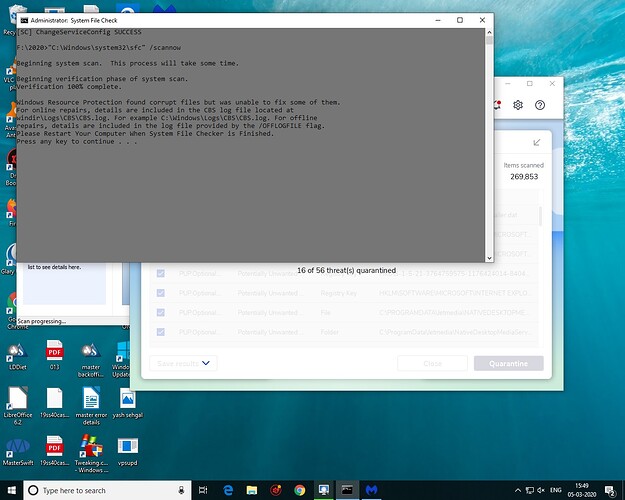The width and height of the screenshot is (625, 500).
Task: Open System File Check window title bar menu
Action: (25, 19)
